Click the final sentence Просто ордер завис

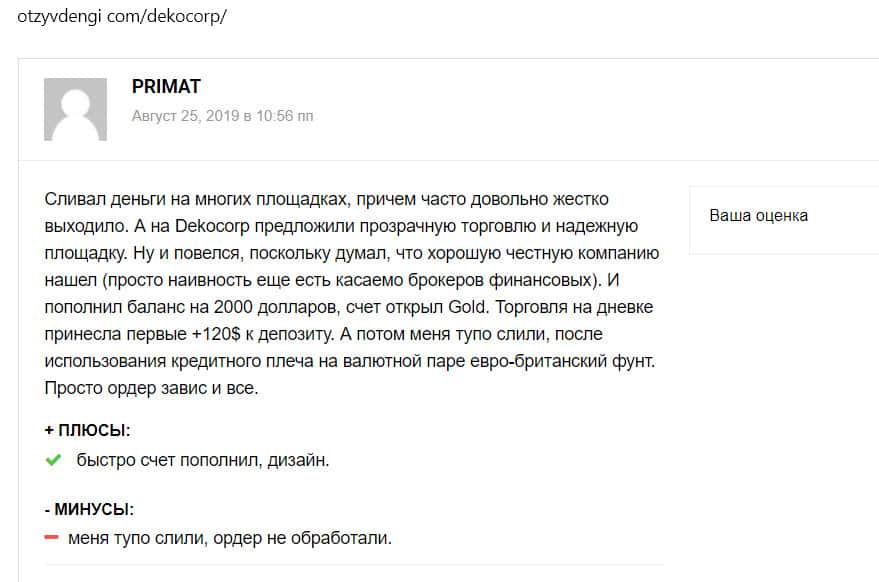[x=152, y=387]
